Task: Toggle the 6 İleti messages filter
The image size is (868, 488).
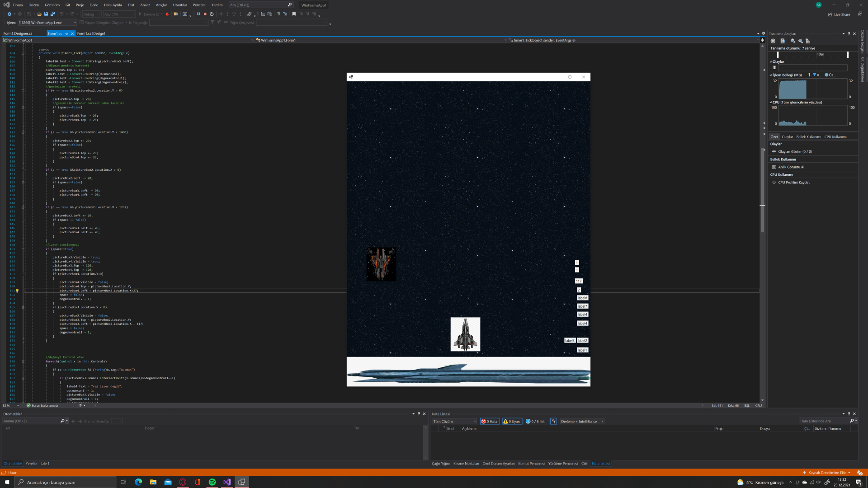Action: coord(536,421)
